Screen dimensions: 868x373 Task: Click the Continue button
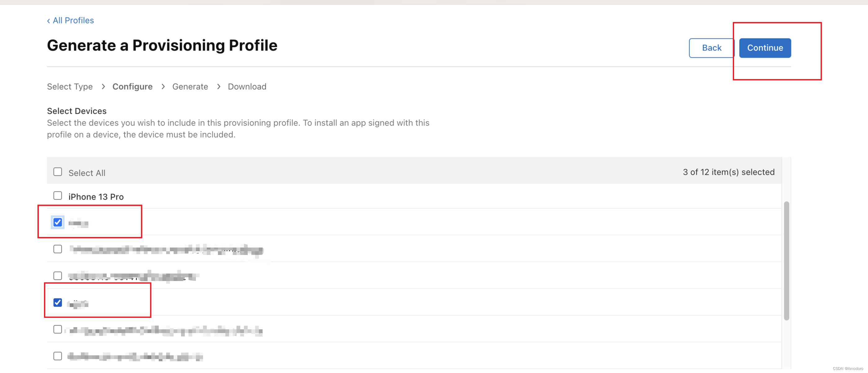click(765, 48)
